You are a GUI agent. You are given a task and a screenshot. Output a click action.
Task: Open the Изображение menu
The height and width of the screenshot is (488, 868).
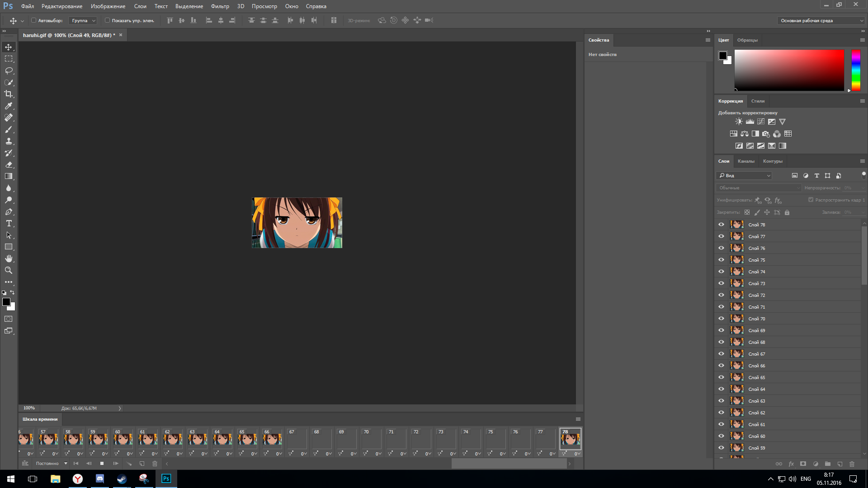coord(108,6)
